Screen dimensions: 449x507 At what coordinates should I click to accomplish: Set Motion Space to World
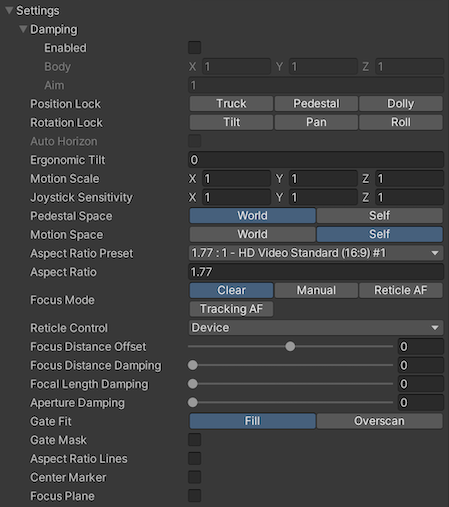pyautogui.click(x=253, y=234)
